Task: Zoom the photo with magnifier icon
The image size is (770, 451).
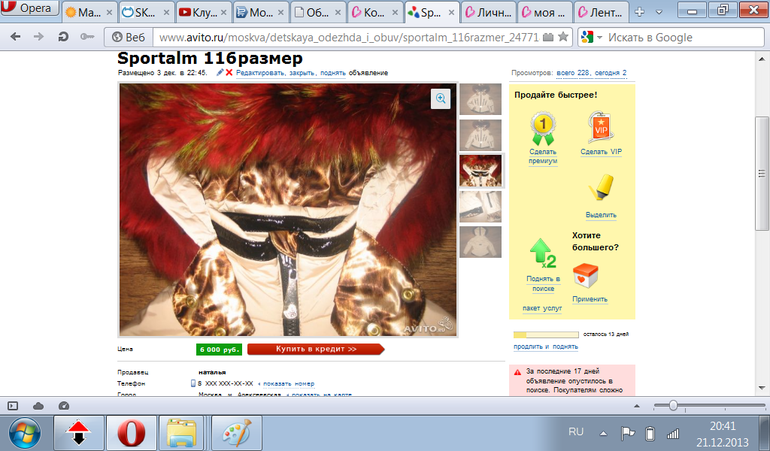Action: tap(440, 99)
